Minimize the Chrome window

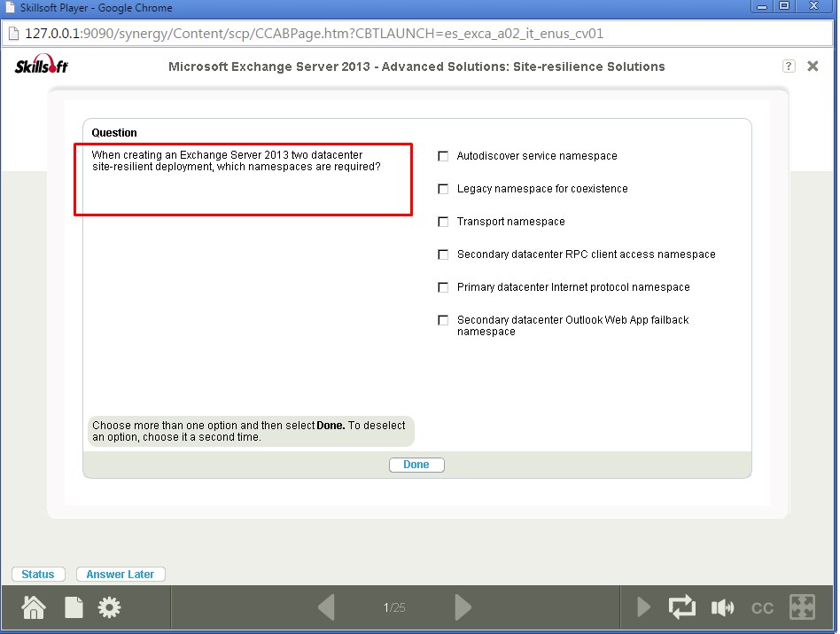click(x=762, y=6)
